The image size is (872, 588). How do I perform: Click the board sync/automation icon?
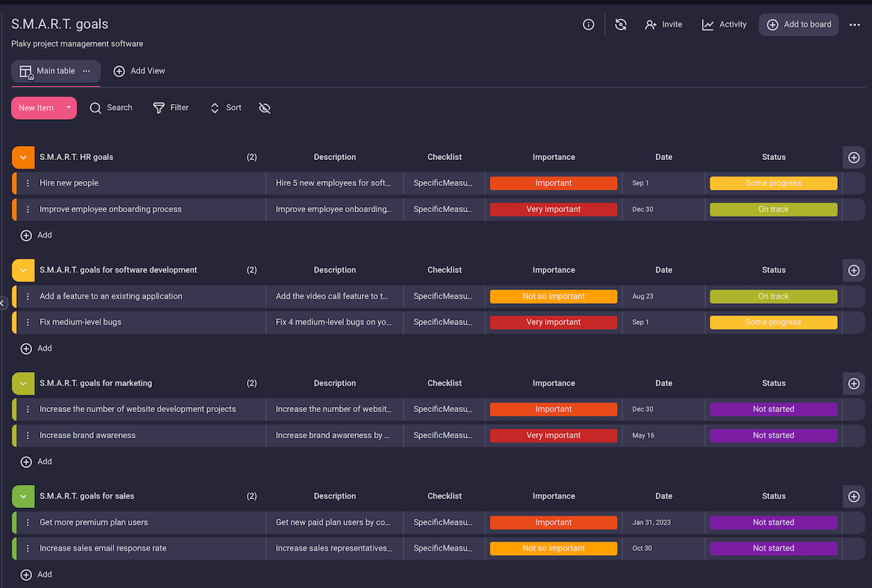tap(621, 24)
